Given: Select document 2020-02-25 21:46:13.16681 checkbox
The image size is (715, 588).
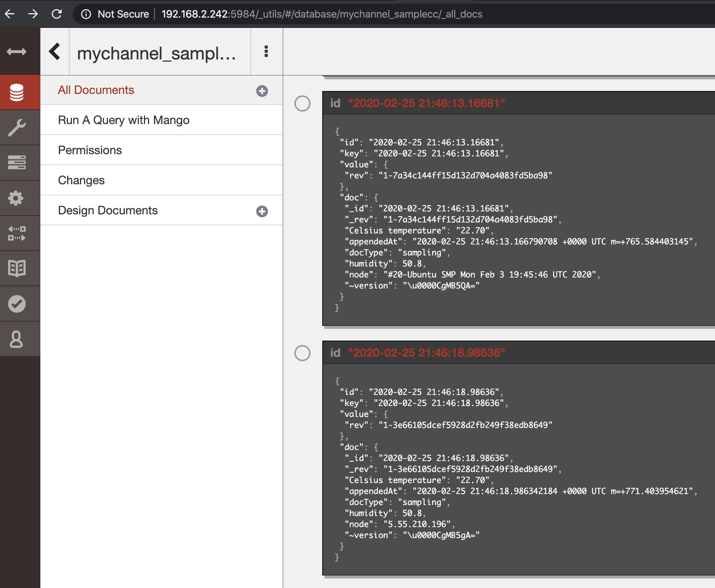Looking at the screenshot, I should (x=302, y=104).
